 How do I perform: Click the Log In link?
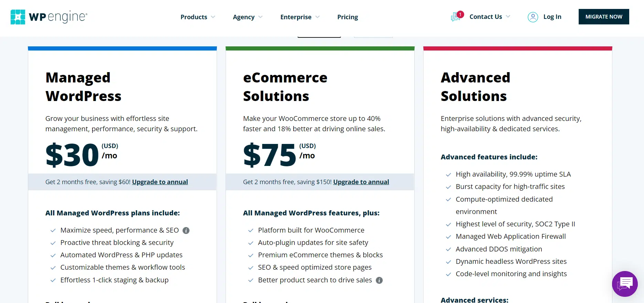tap(552, 16)
